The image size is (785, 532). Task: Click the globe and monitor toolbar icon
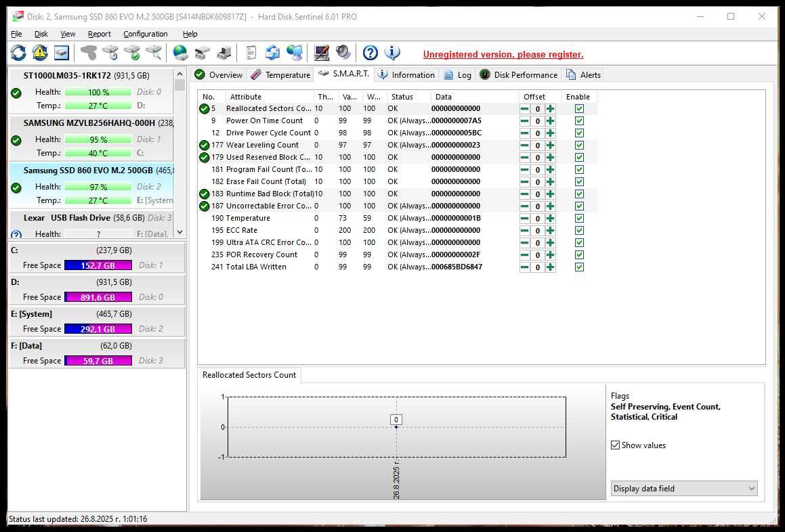295,53
